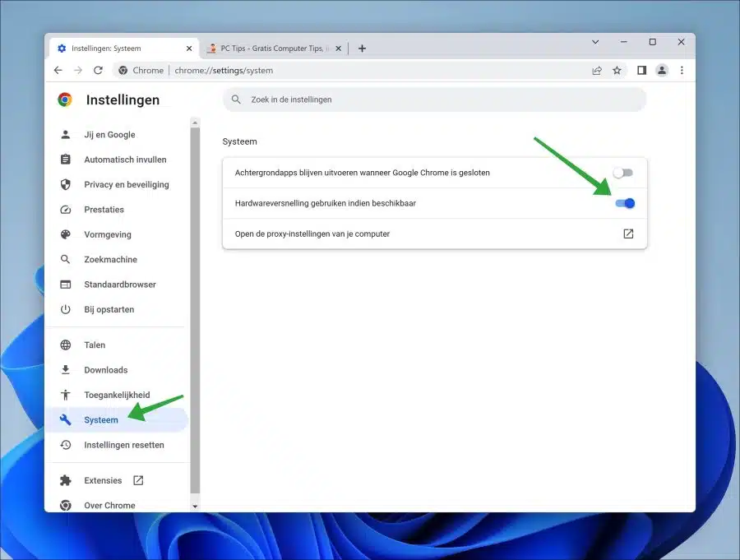Click the Instellingen page title
This screenshot has height=560, width=740.
point(123,100)
